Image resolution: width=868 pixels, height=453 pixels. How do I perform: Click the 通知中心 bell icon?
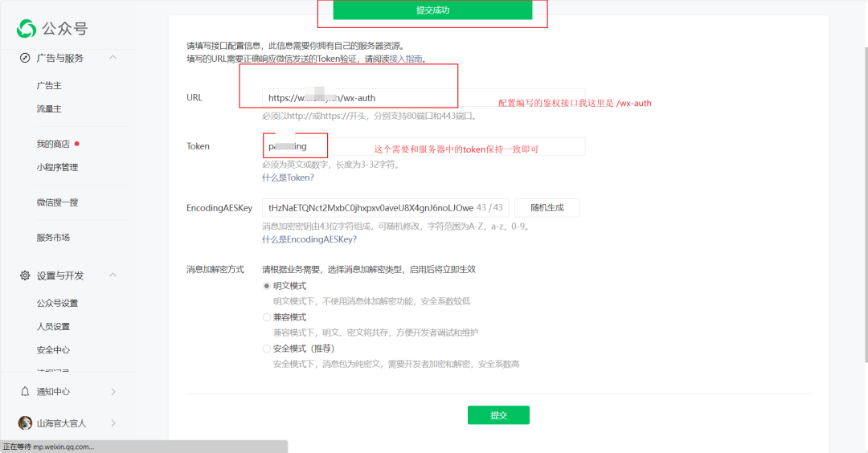25,391
